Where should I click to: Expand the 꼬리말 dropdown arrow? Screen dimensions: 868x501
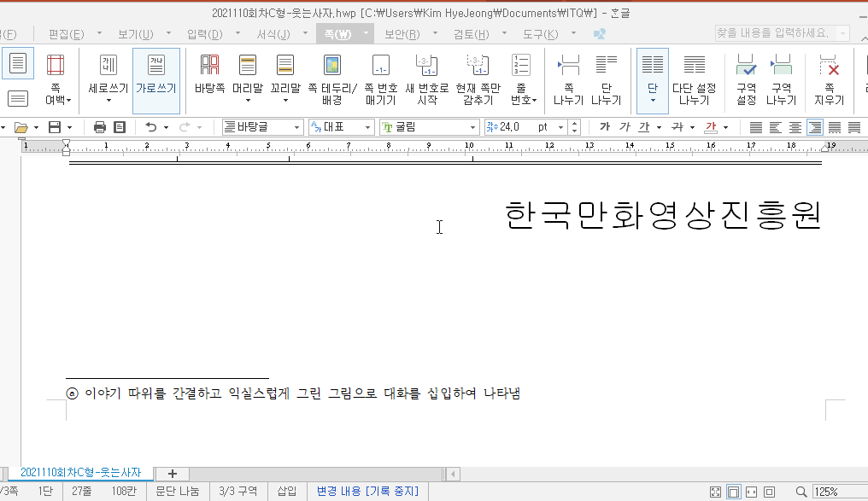point(285,101)
